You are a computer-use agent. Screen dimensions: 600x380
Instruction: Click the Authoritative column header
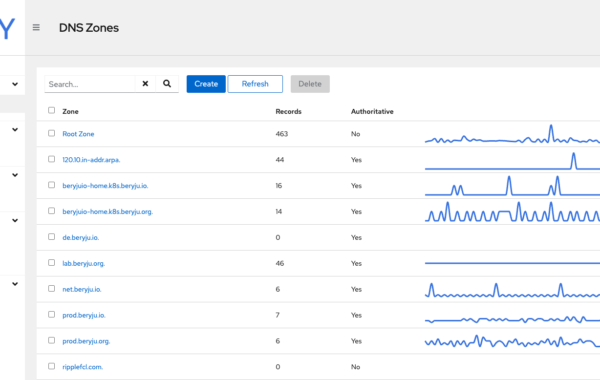click(x=372, y=111)
